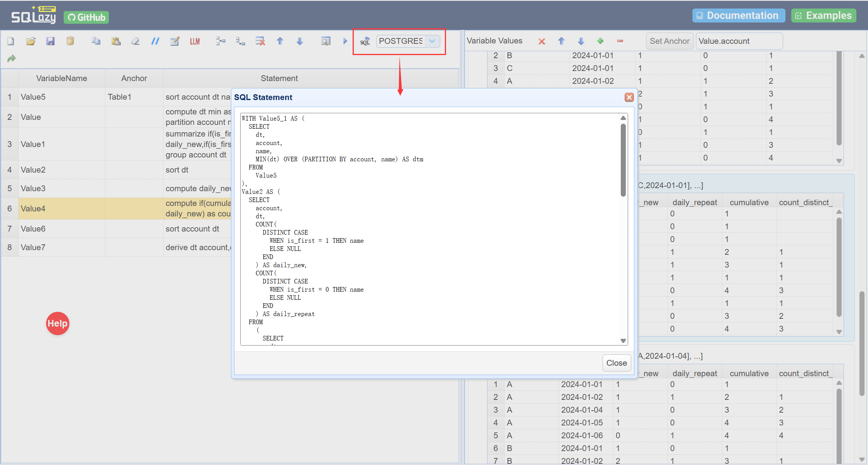Click the Value.account anchor input field
This screenshot has width=868, height=465.
click(739, 41)
